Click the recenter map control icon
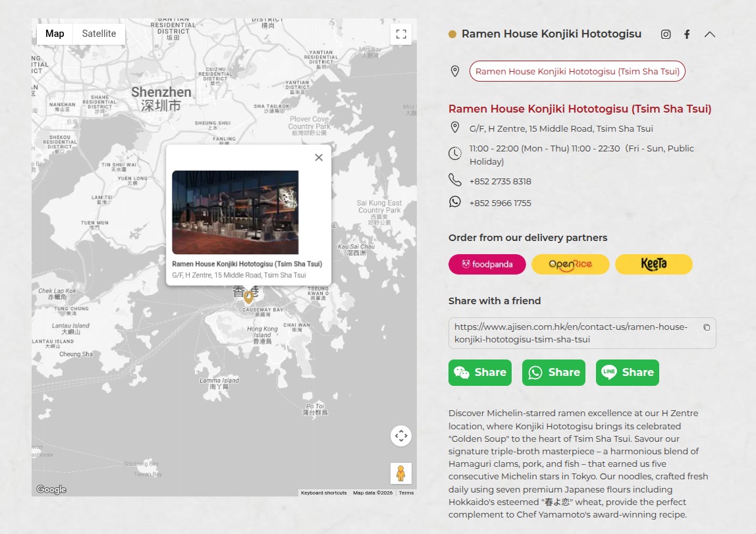 coord(401,436)
